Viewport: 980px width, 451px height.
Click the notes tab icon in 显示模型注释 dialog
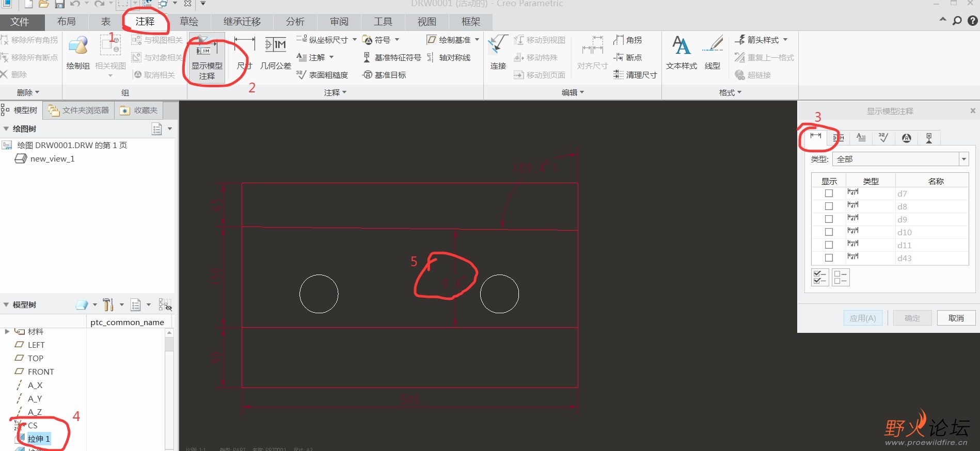861,138
